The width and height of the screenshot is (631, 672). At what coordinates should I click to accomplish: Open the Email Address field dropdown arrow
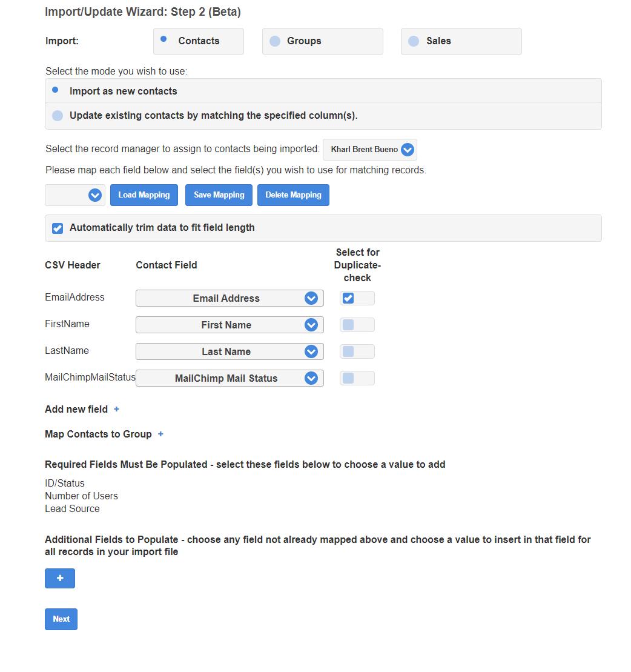[x=311, y=298]
